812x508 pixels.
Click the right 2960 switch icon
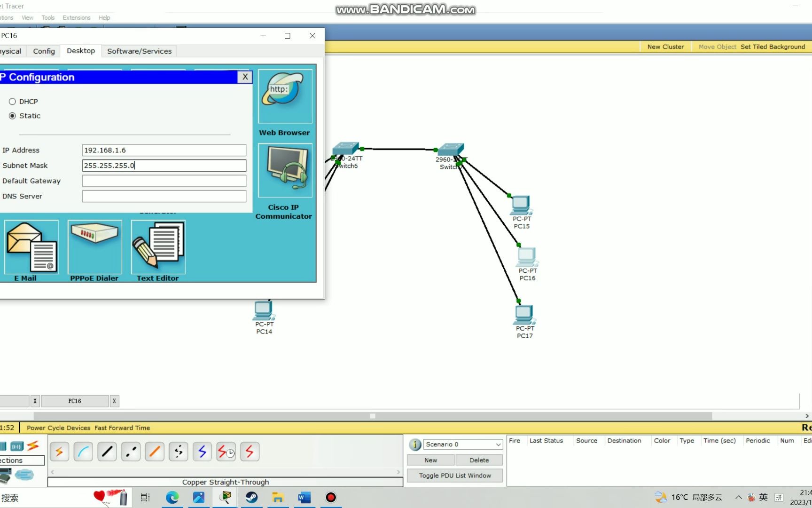click(451, 149)
